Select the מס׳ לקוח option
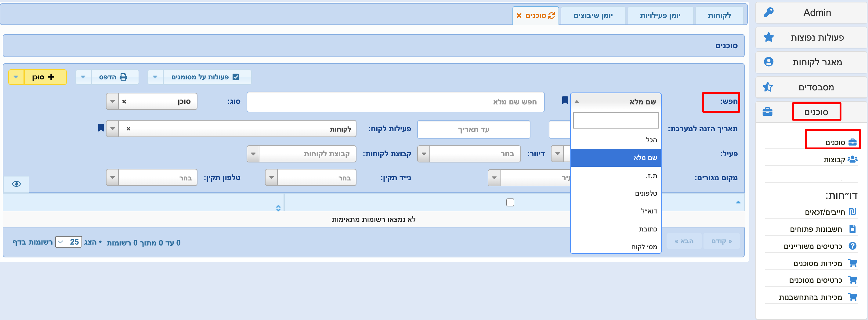The height and width of the screenshot is (320, 868). tap(616, 246)
